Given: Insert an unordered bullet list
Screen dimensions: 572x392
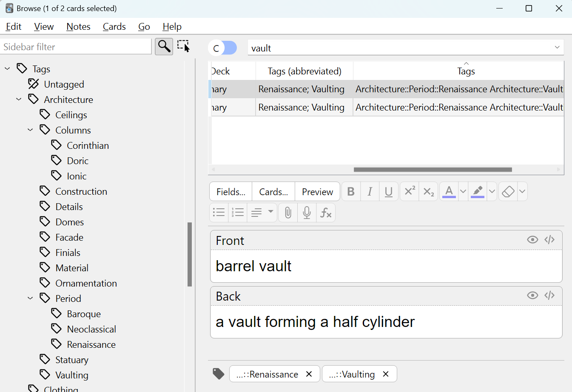Looking at the screenshot, I should tap(219, 213).
